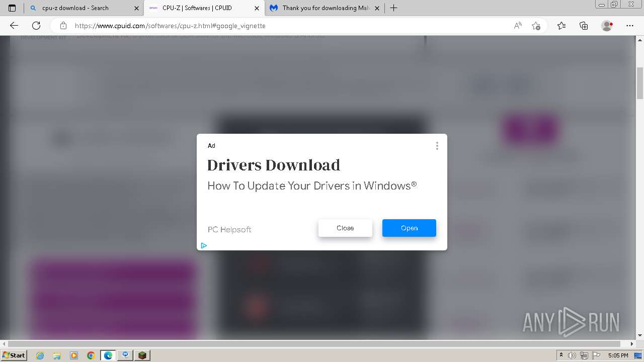Open the tab actions menu icon

click(12, 8)
